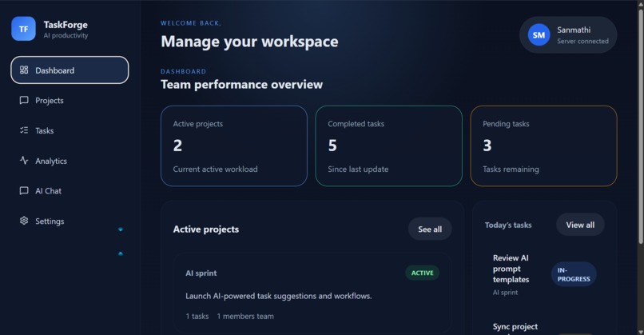Click the "AI sprint" label under Review task
644x335 pixels.
coord(505,293)
